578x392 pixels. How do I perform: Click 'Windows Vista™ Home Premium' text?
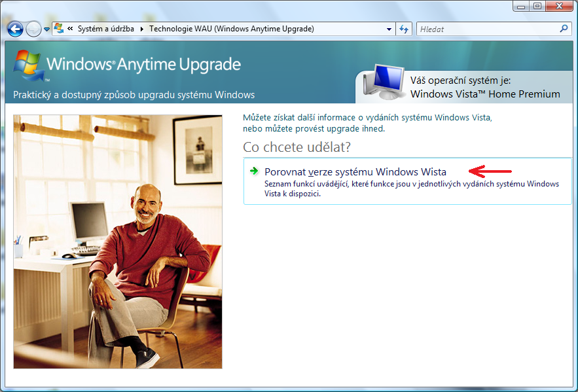click(x=485, y=94)
